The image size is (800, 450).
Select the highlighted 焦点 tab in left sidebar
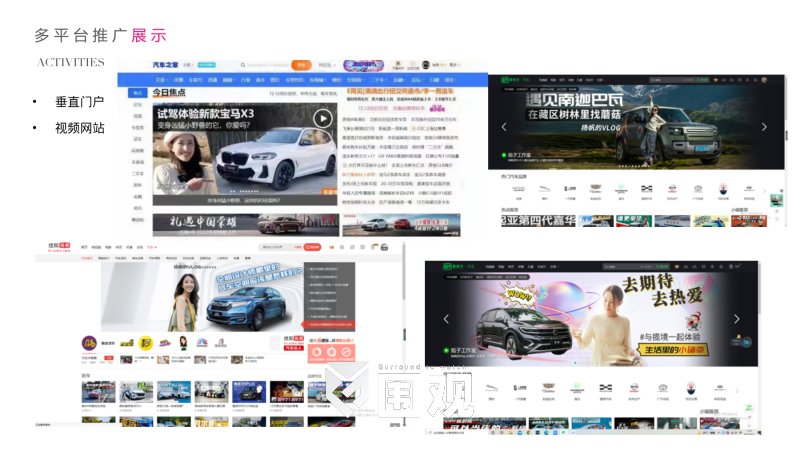pos(137,92)
